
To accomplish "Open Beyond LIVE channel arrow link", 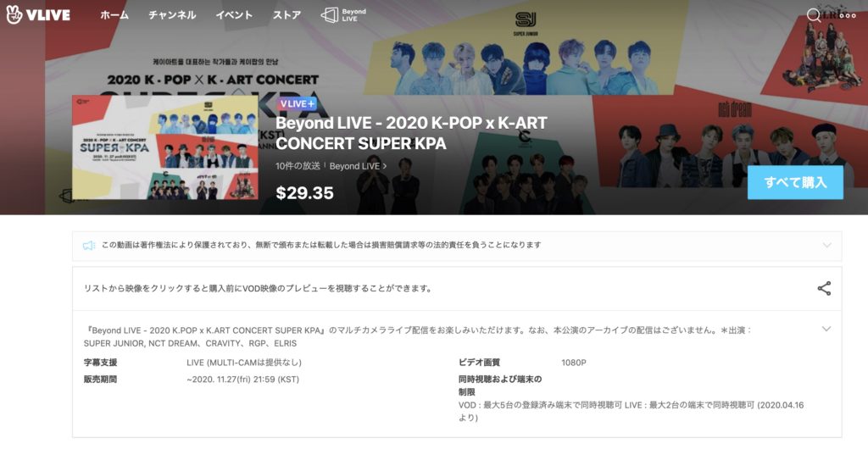I will [x=359, y=166].
